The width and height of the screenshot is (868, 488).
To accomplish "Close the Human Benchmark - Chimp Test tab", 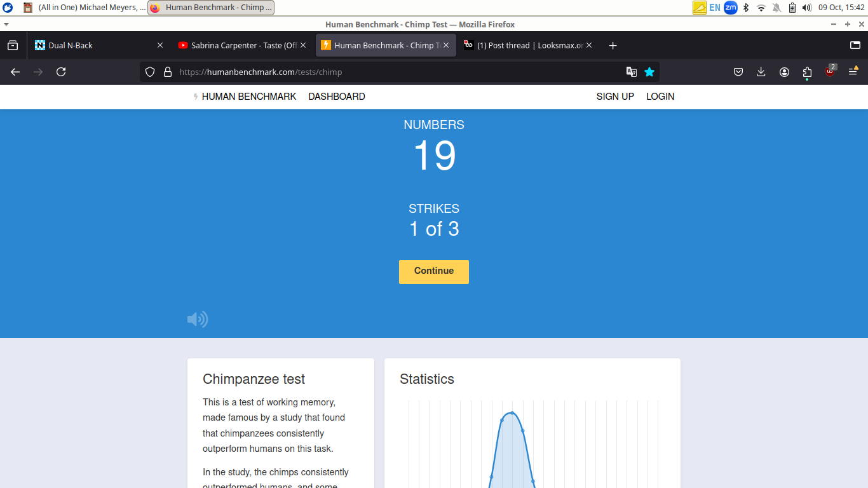I will 446,45.
